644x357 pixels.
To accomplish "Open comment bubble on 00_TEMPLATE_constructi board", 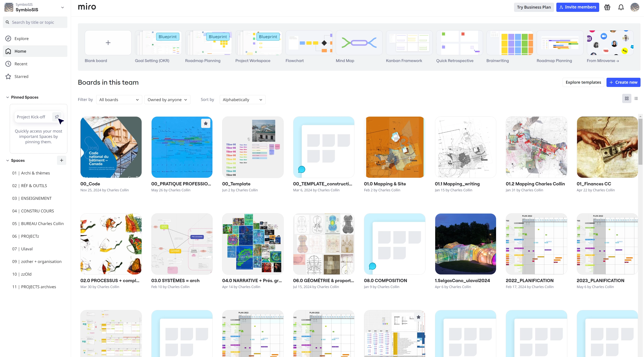I will (302, 169).
